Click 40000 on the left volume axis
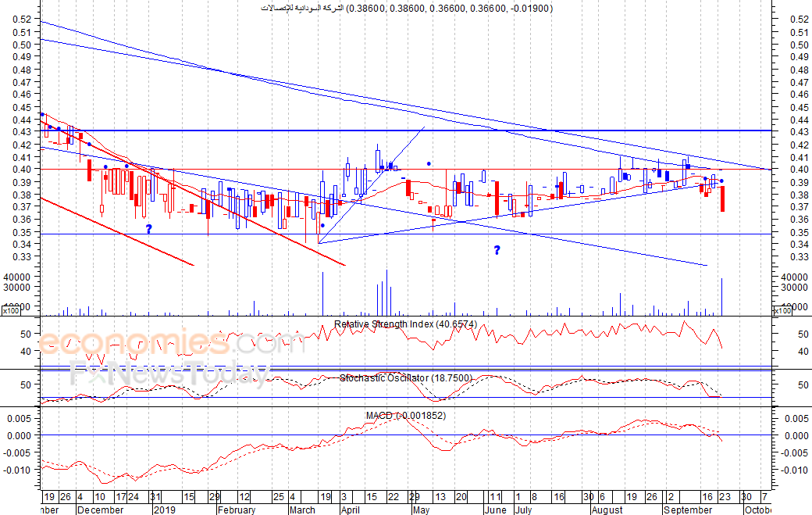 (17, 277)
